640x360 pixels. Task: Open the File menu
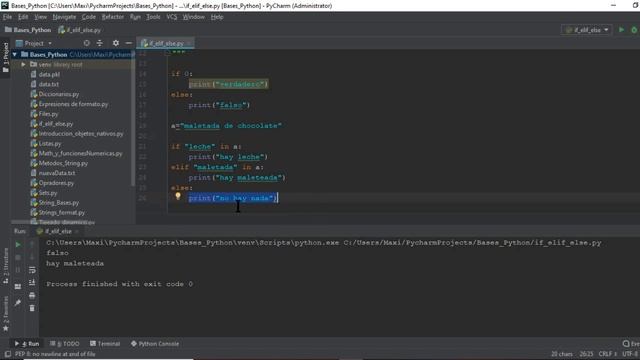(x=7, y=17)
